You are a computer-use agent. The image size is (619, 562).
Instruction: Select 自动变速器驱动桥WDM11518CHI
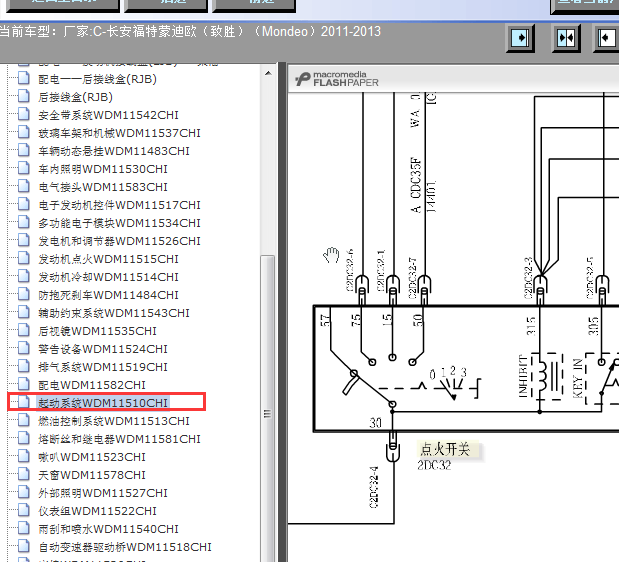125,547
